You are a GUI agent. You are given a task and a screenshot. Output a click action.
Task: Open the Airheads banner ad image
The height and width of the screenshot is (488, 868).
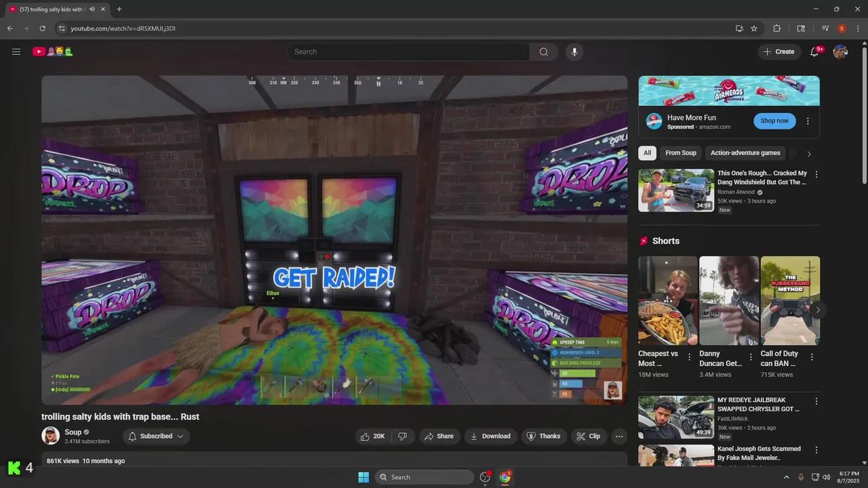729,91
